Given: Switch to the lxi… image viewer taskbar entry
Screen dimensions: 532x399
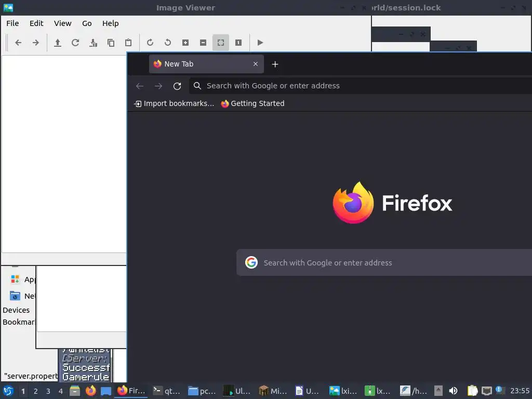Looking at the screenshot, I should tap(343, 391).
